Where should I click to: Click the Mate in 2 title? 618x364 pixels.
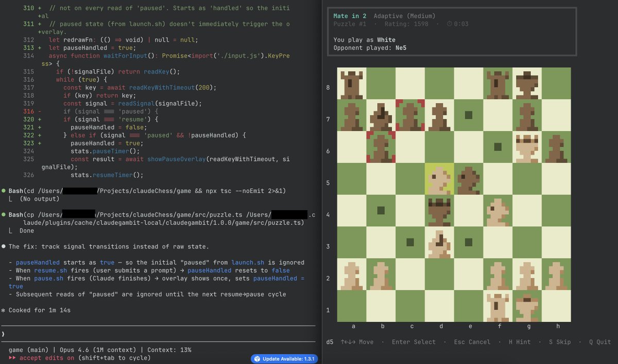point(350,16)
